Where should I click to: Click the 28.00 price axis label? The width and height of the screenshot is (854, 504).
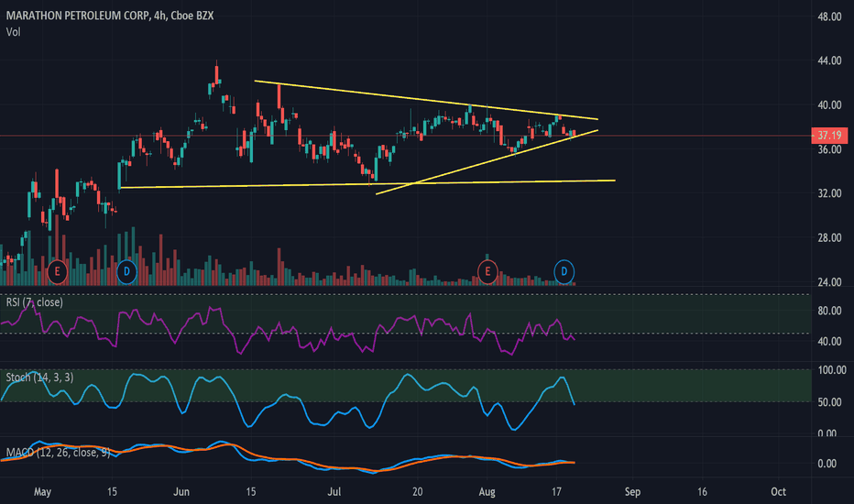pyautogui.click(x=829, y=237)
